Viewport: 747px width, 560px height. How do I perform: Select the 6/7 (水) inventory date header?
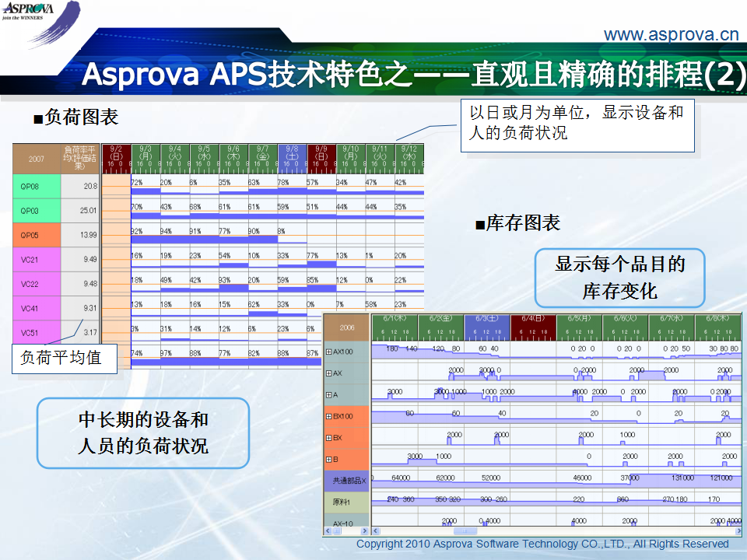(672, 327)
